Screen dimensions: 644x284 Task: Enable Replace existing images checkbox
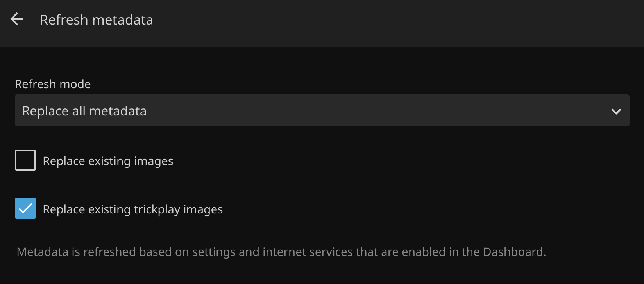(25, 160)
